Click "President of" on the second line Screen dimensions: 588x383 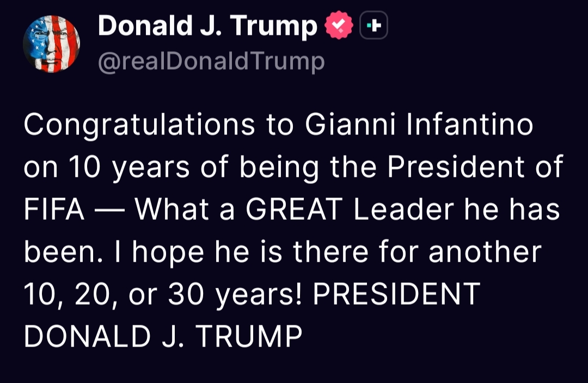click(x=475, y=168)
